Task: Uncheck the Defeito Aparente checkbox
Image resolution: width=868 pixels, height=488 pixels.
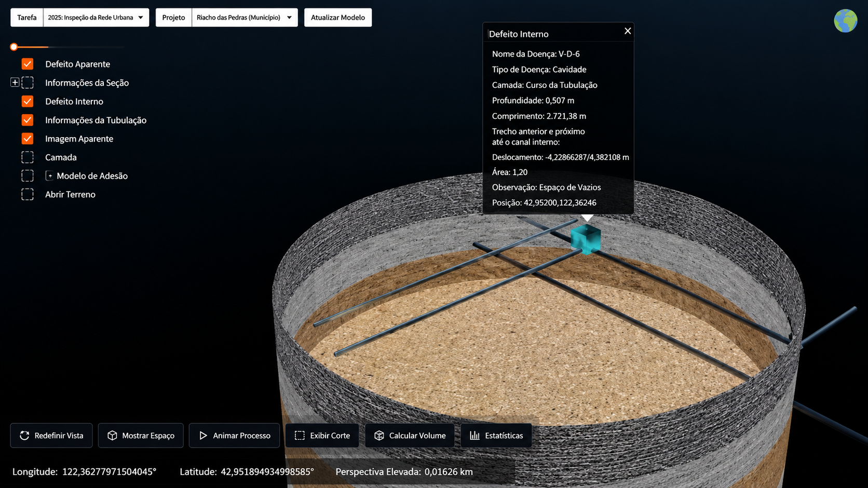Action: (28, 64)
